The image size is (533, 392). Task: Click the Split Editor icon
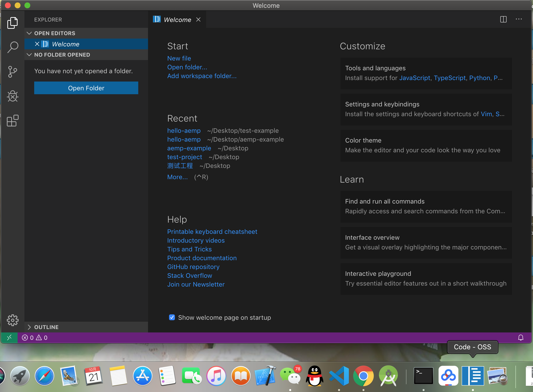tap(504, 20)
